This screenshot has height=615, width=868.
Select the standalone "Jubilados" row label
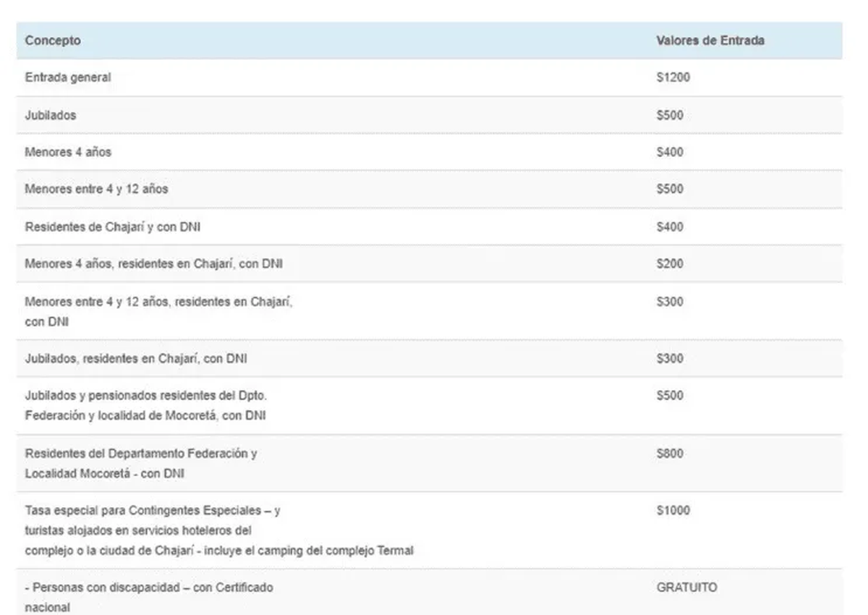(x=50, y=115)
